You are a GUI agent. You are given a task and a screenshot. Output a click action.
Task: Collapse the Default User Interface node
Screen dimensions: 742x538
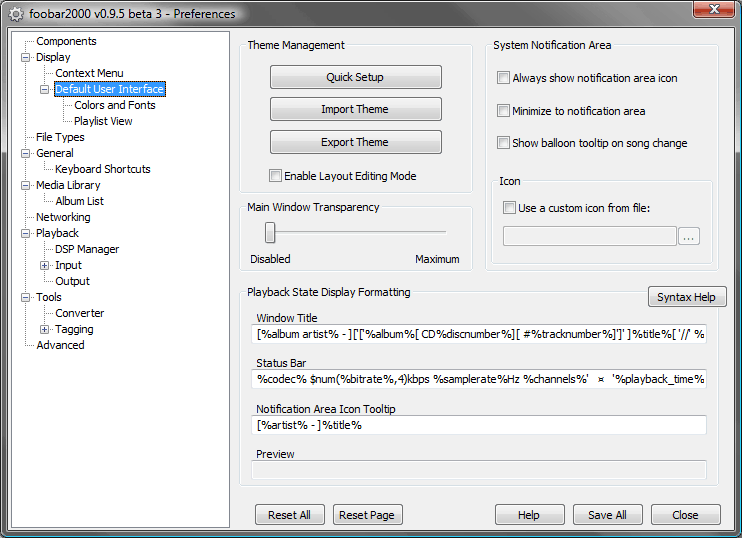[44, 89]
